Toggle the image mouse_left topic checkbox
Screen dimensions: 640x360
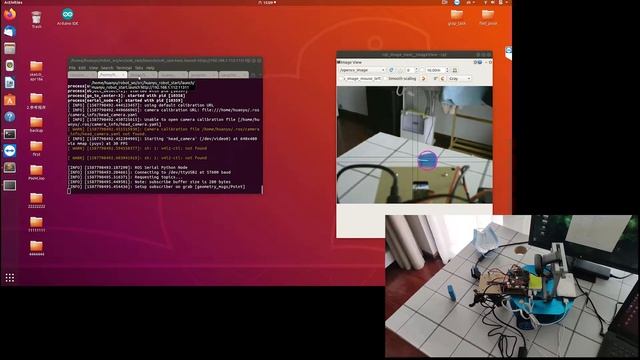(x=341, y=78)
